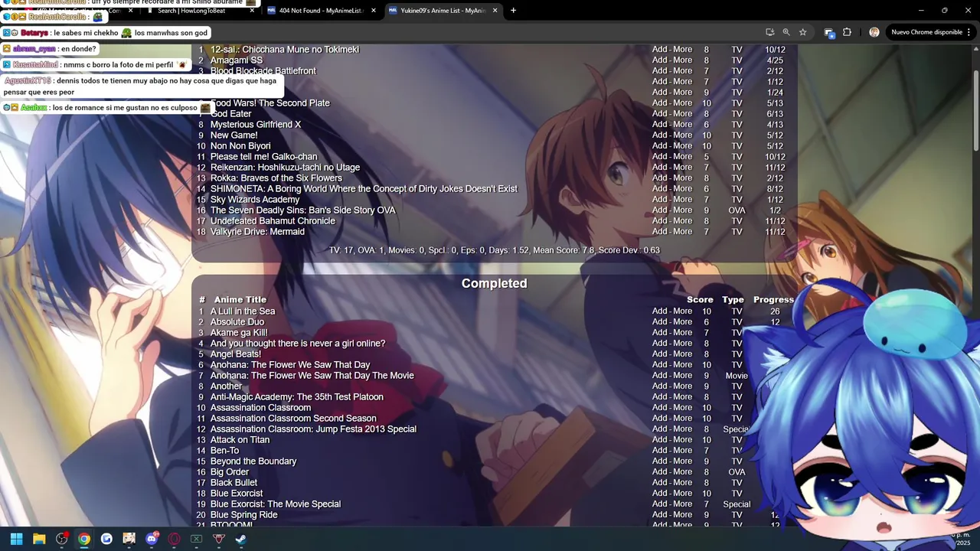Click the Completed section heading
This screenshot has width=980, height=551.
click(x=494, y=283)
